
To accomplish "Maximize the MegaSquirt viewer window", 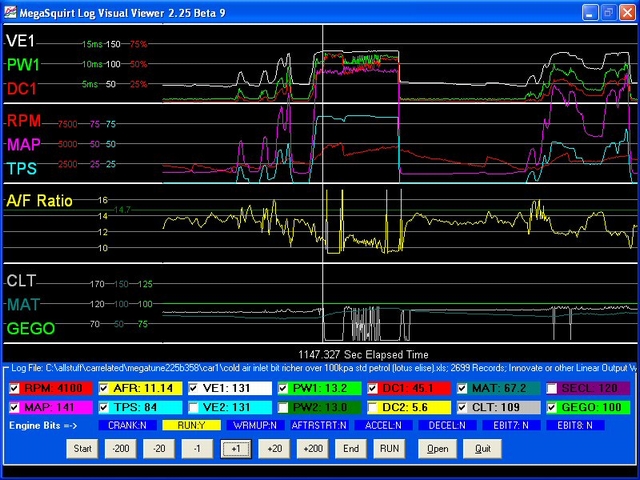I will tap(608, 12).
